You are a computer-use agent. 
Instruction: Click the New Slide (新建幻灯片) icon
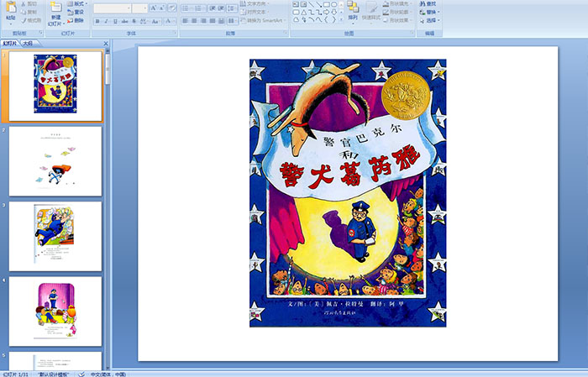(x=56, y=8)
